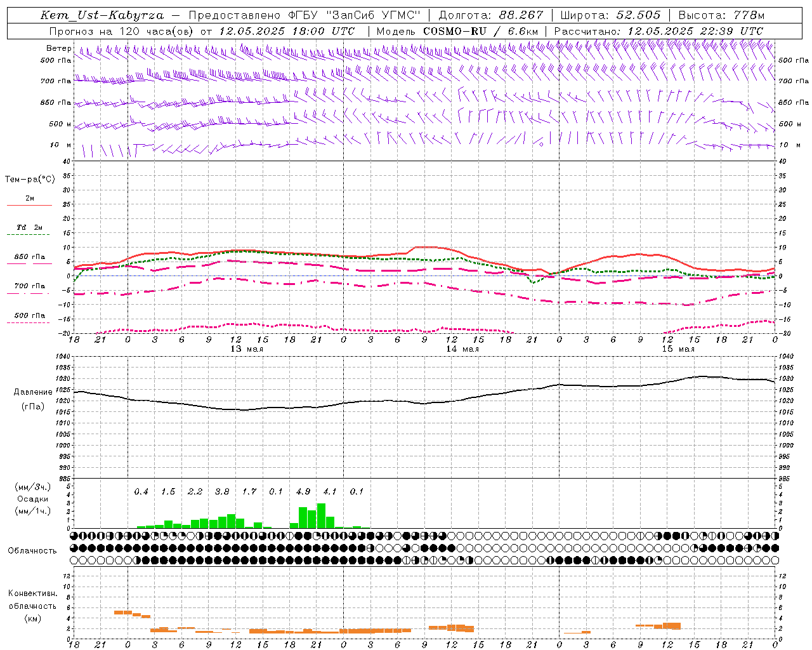Click the 1.7 precipitation value
Viewport: 812px width, 650px height.
pyautogui.click(x=249, y=491)
